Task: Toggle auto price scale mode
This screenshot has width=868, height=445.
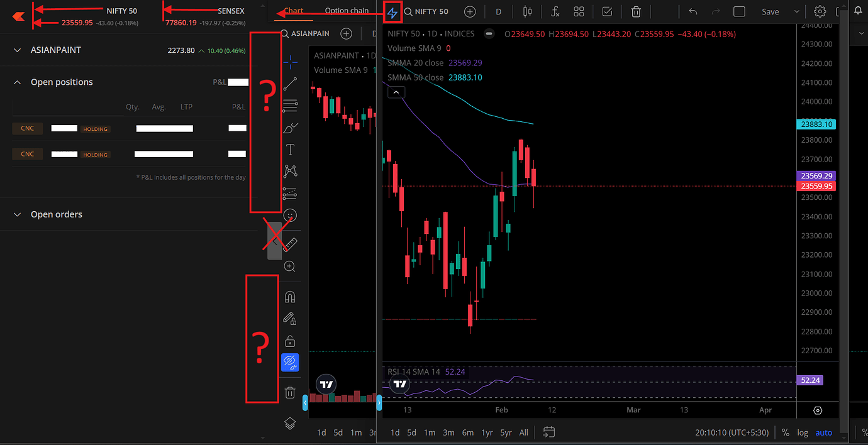Action: tap(824, 432)
